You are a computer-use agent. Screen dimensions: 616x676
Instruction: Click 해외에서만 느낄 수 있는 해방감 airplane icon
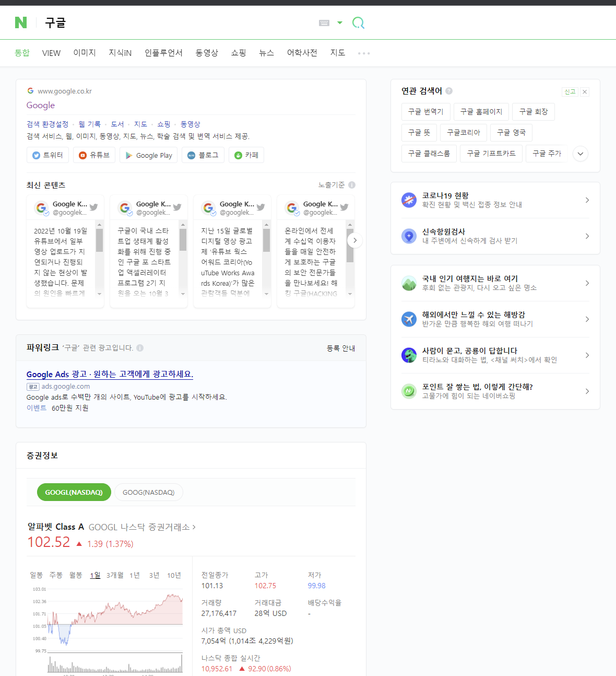click(x=409, y=319)
